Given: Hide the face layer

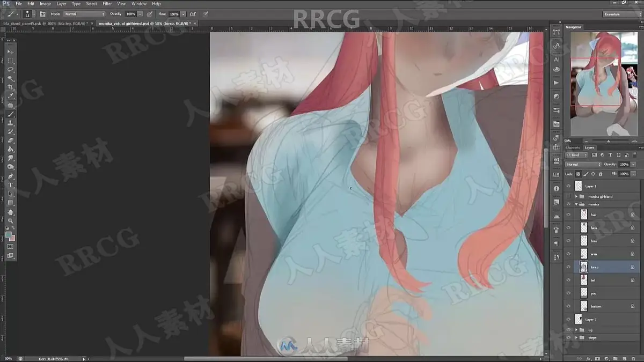Looking at the screenshot, I should click(x=568, y=227).
